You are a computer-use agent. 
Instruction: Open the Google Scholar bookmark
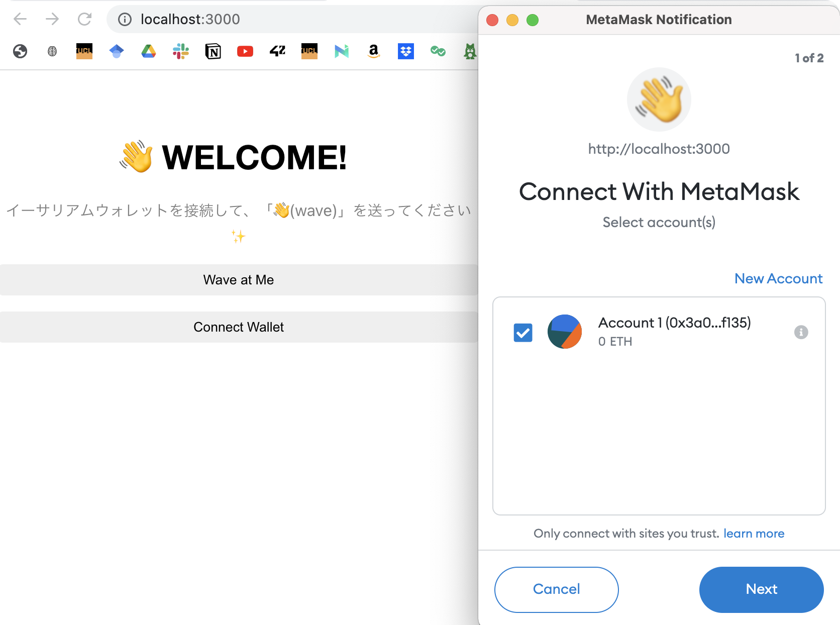pos(117,51)
